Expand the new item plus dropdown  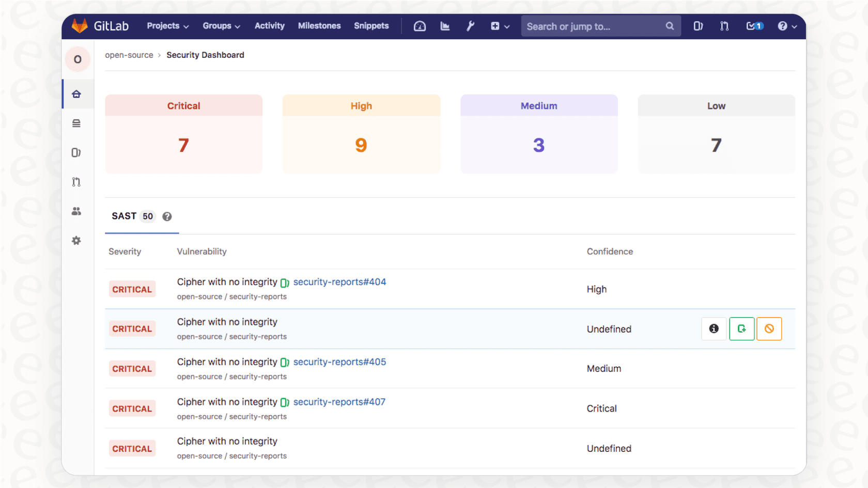click(499, 26)
